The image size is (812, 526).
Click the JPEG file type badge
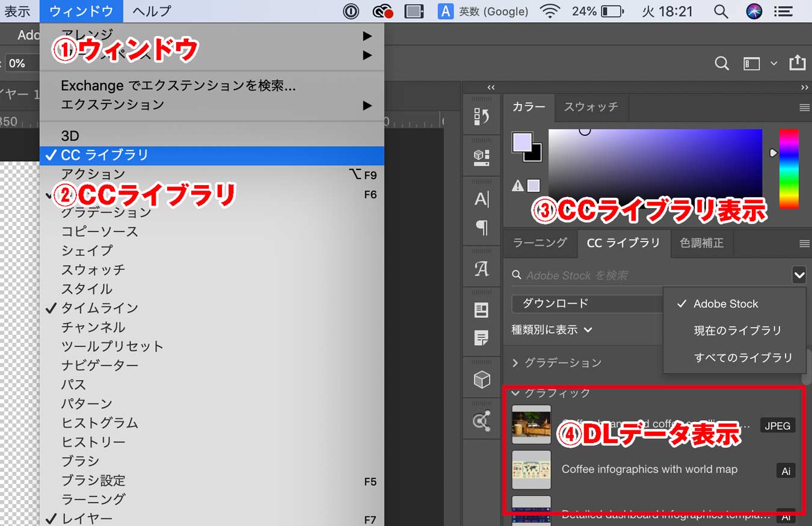(x=778, y=426)
